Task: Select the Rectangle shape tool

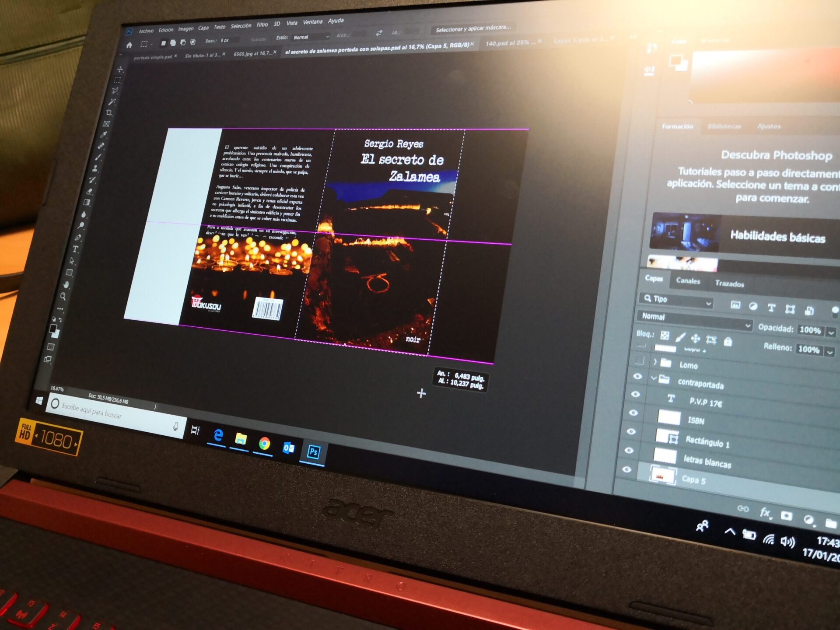Action: click(69, 273)
